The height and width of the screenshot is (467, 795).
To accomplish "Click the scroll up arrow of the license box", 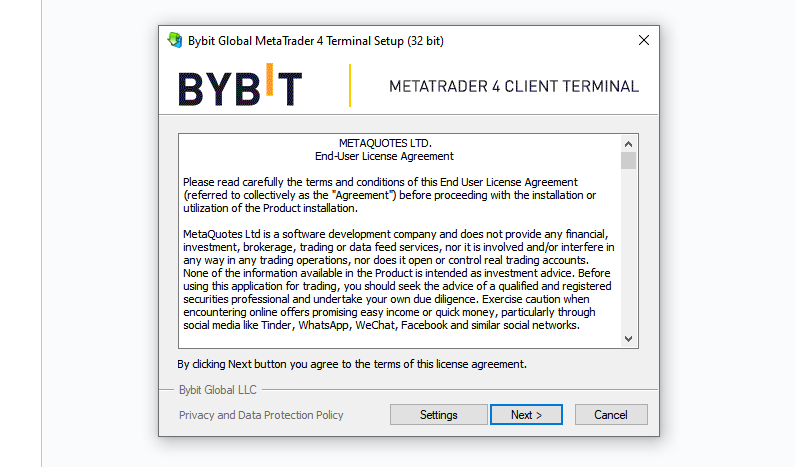I will point(628,143).
